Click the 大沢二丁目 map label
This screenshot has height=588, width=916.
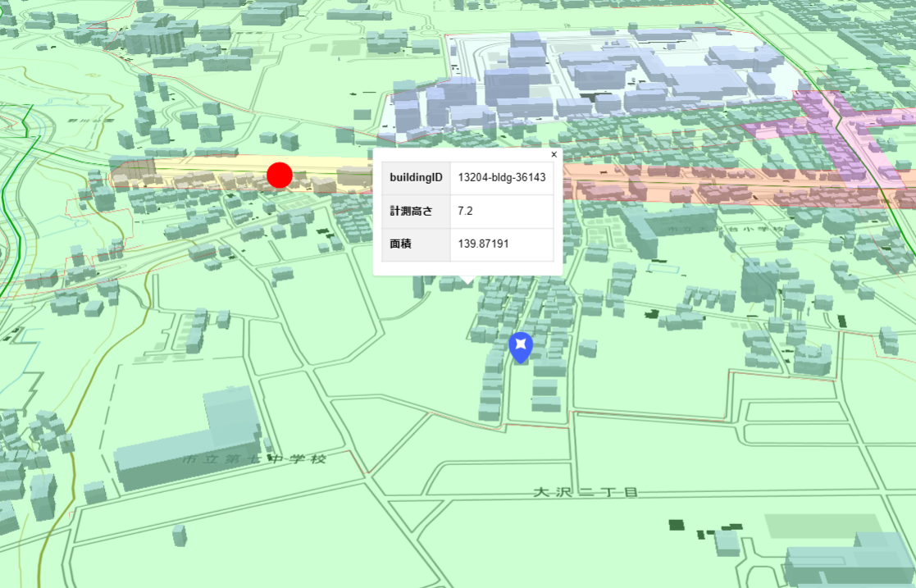point(586,492)
